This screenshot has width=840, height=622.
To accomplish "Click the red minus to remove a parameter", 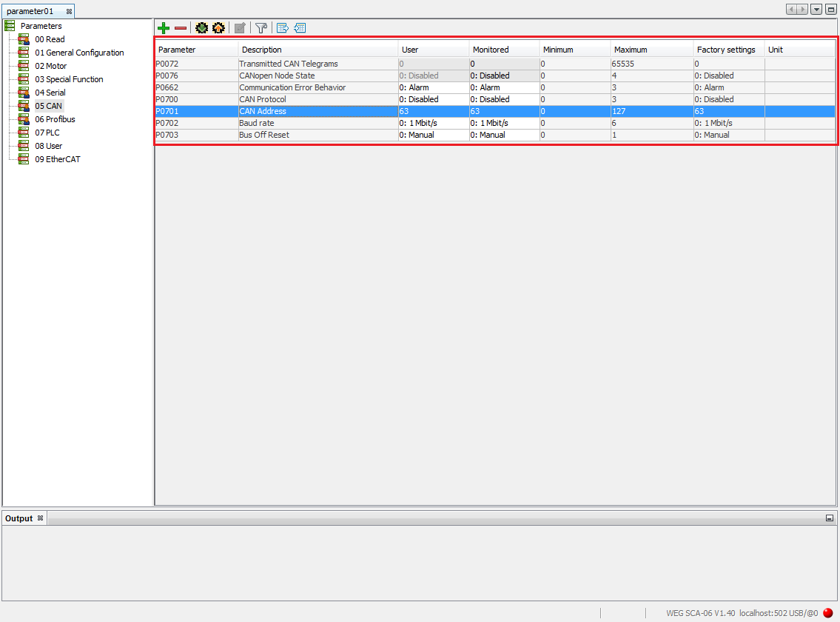I will 181,28.
